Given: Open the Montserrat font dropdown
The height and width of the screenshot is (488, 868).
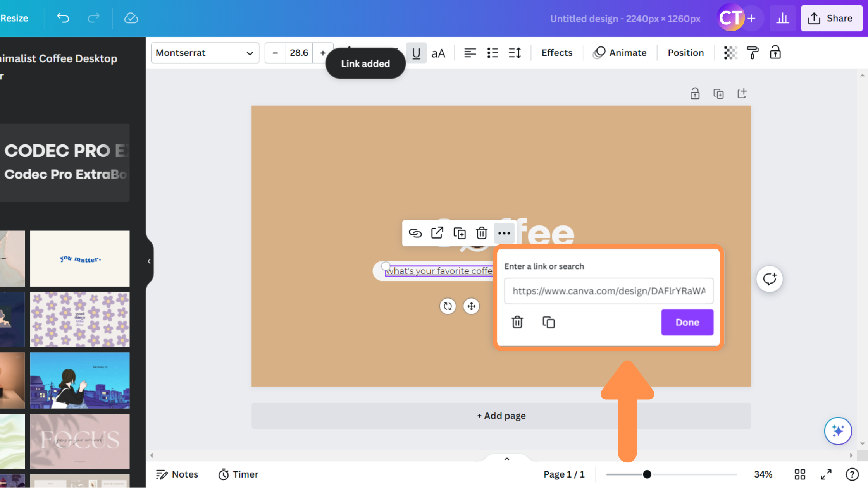Looking at the screenshot, I should pyautogui.click(x=205, y=53).
